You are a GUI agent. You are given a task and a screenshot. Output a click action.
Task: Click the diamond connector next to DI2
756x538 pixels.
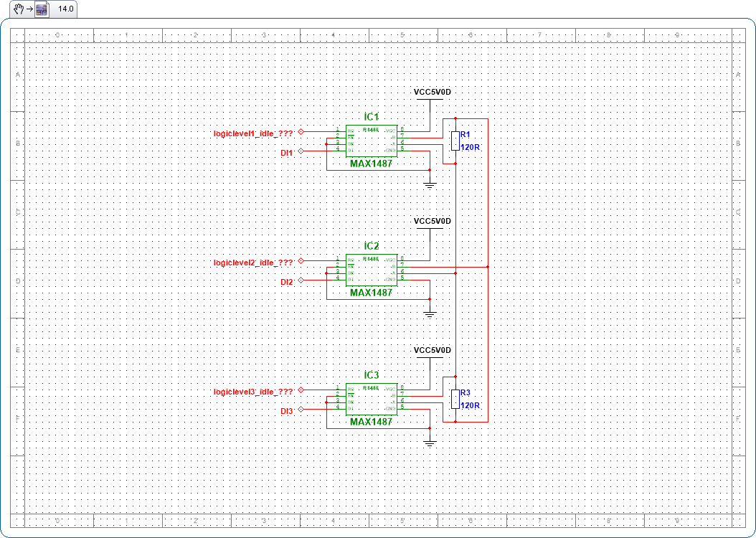[301, 280]
